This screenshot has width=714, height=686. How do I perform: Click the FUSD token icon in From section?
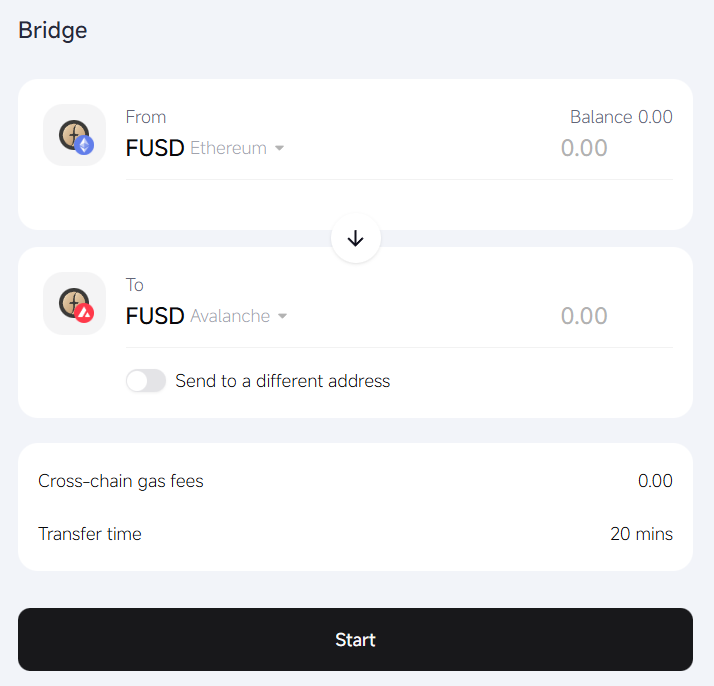72,133
